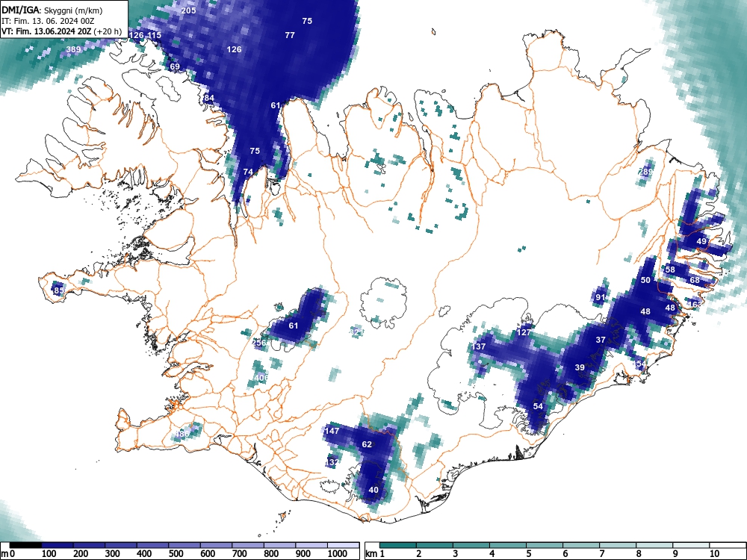The height and width of the screenshot is (560, 747).
Task: Click the 205 value on the map
Action: (x=189, y=10)
